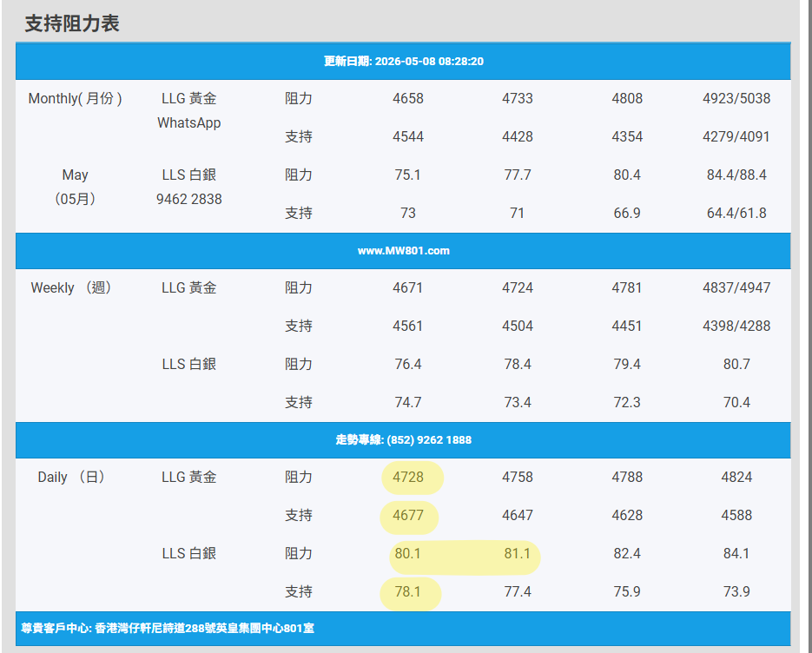Screen dimensions: 812x653
Task: Click the www.MW801.com link text
Action: [x=404, y=251]
